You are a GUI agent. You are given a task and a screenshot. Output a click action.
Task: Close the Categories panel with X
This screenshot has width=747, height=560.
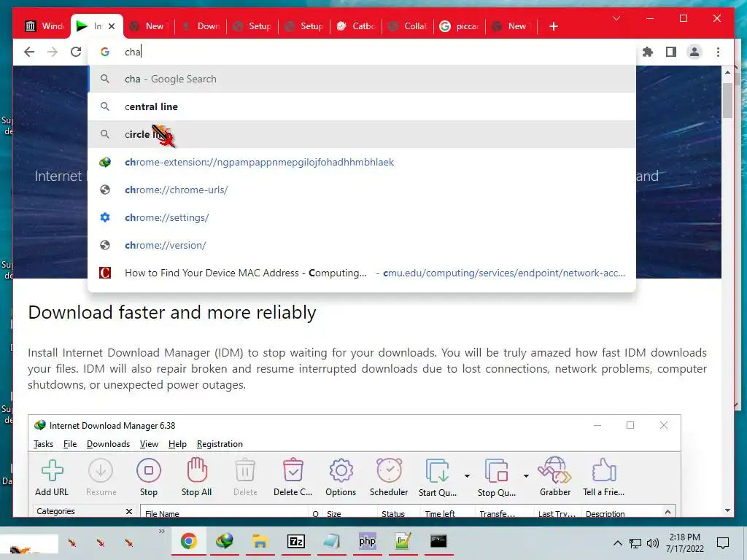[128, 511]
